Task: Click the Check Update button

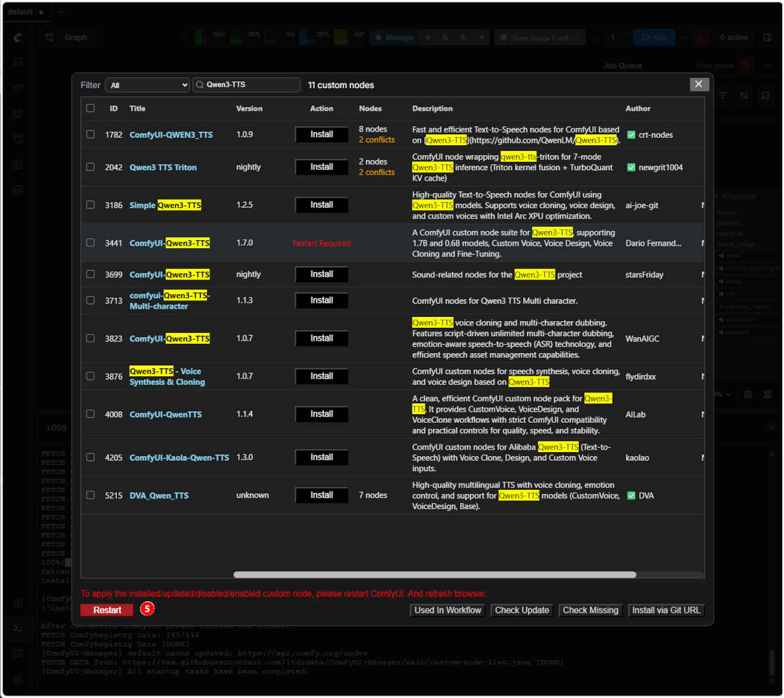Action: pos(522,610)
